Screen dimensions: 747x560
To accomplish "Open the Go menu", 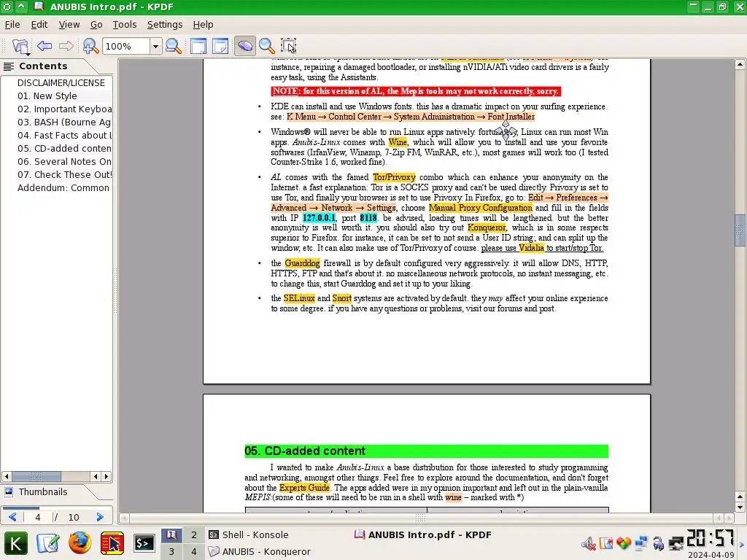I will click(x=96, y=24).
